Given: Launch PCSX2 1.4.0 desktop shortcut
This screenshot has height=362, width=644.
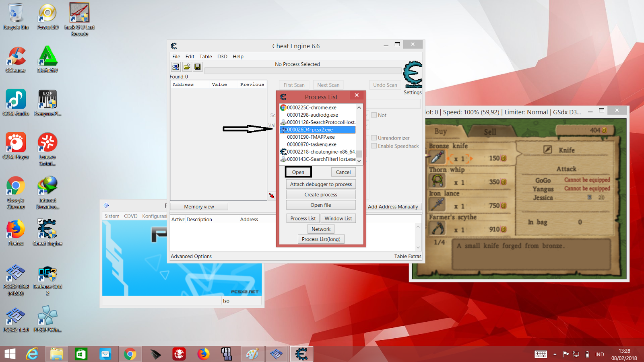Looking at the screenshot, I should (16, 320).
